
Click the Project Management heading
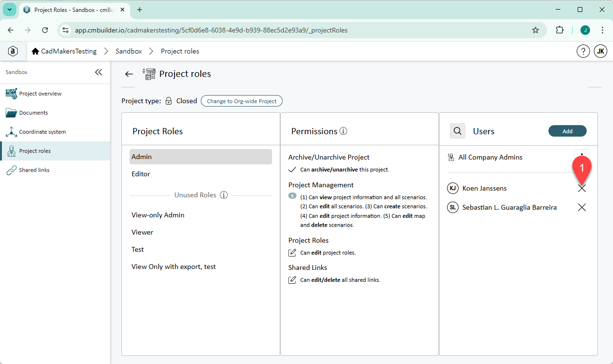tap(321, 185)
